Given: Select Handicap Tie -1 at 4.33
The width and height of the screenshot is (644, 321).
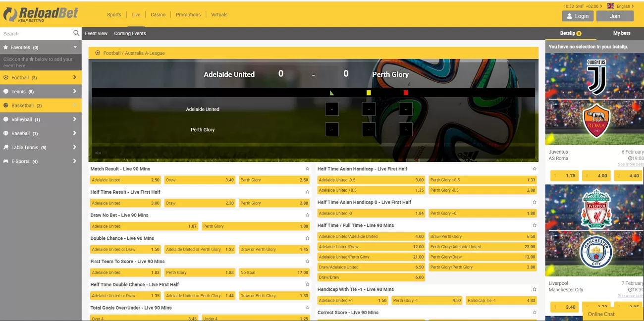Looking at the screenshot, I should [x=501, y=300].
